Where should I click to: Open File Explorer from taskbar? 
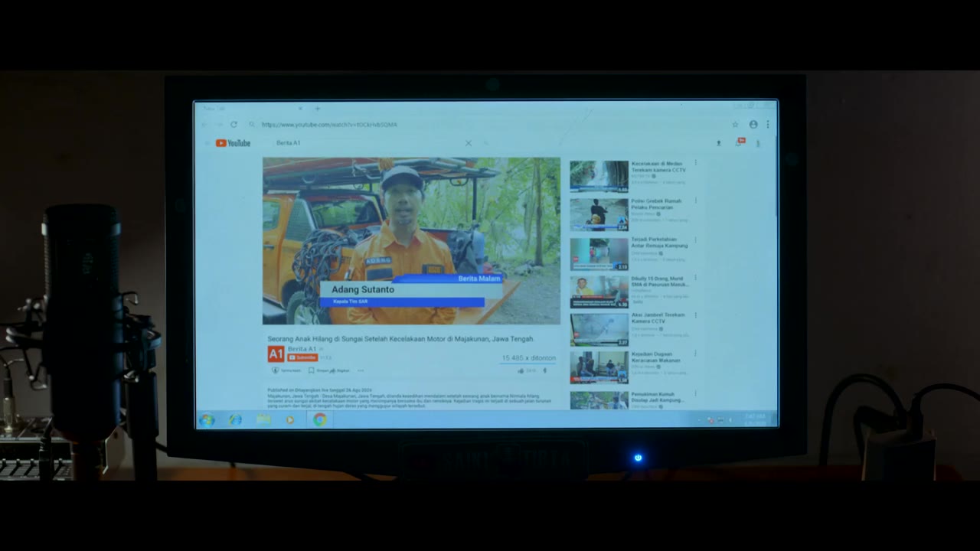[263, 419]
